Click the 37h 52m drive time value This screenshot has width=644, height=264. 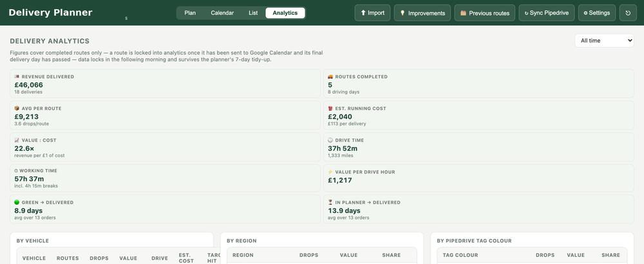pyautogui.click(x=343, y=148)
